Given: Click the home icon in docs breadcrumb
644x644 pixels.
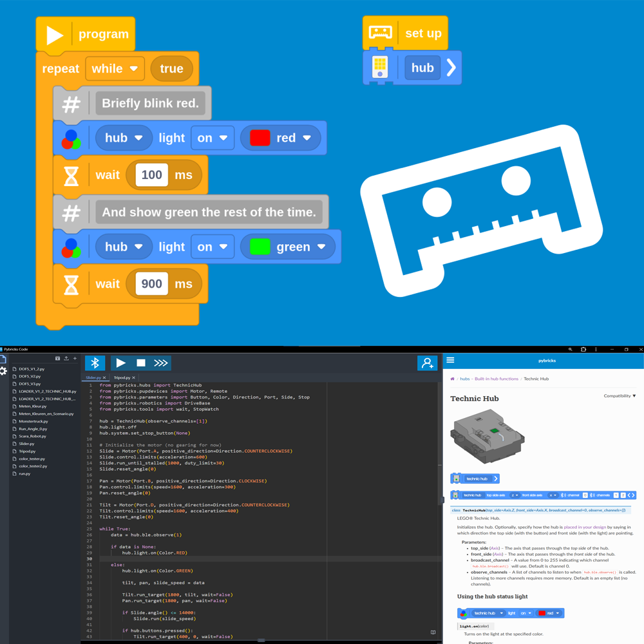Looking at the screenshot, I should tap(452, 379).
